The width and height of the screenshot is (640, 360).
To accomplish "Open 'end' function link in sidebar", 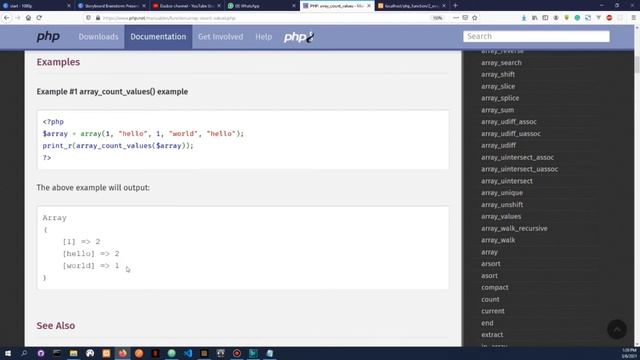I will pos(487,323).
